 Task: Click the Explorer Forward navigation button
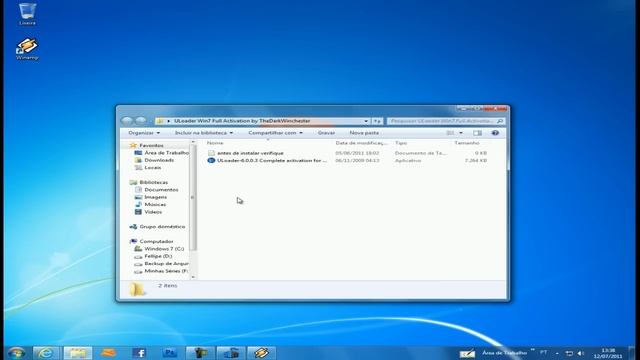click(141, 121)
